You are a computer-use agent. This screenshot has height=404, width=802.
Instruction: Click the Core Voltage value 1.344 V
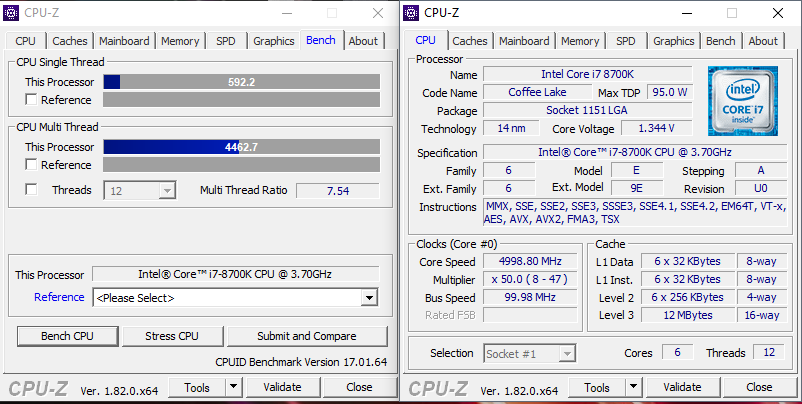point(657,128)
